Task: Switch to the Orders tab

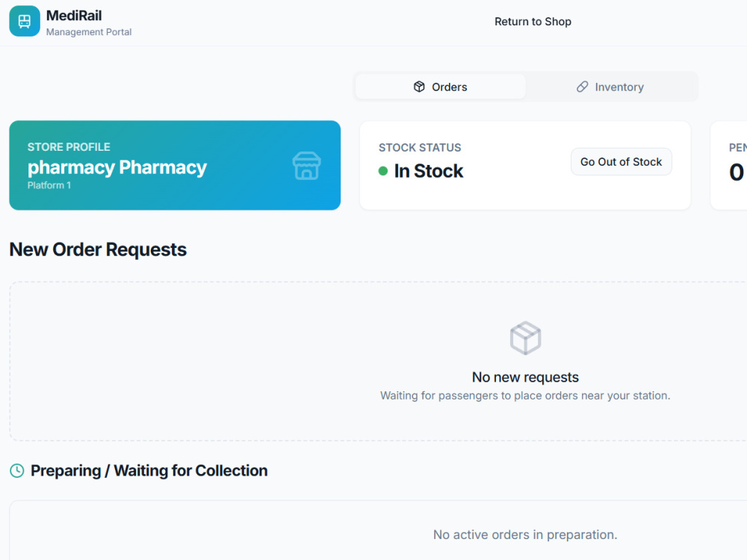Action: point(440,87)
